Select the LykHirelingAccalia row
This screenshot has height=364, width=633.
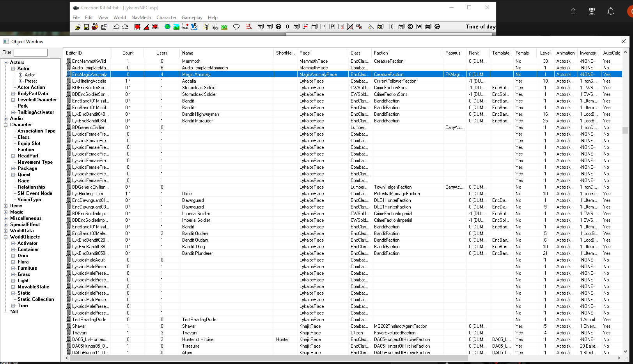click(343, 81)
